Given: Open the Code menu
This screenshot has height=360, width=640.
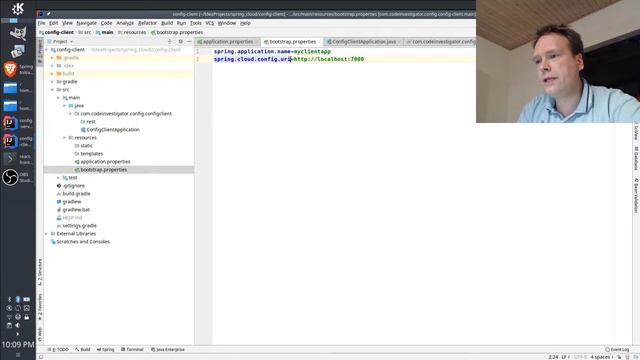Looking at the screenshot, I should click(107, 23).
